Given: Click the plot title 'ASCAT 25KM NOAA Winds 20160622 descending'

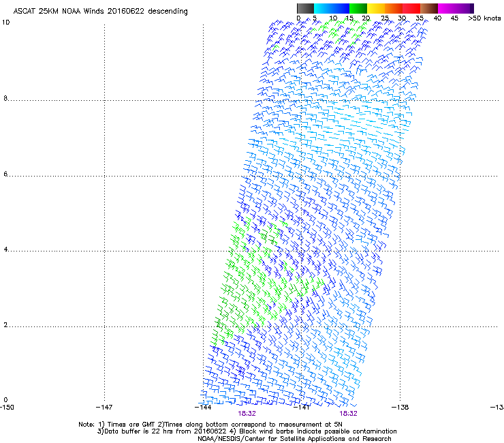Looking at the screenshot, I should (x=100, y=12).
